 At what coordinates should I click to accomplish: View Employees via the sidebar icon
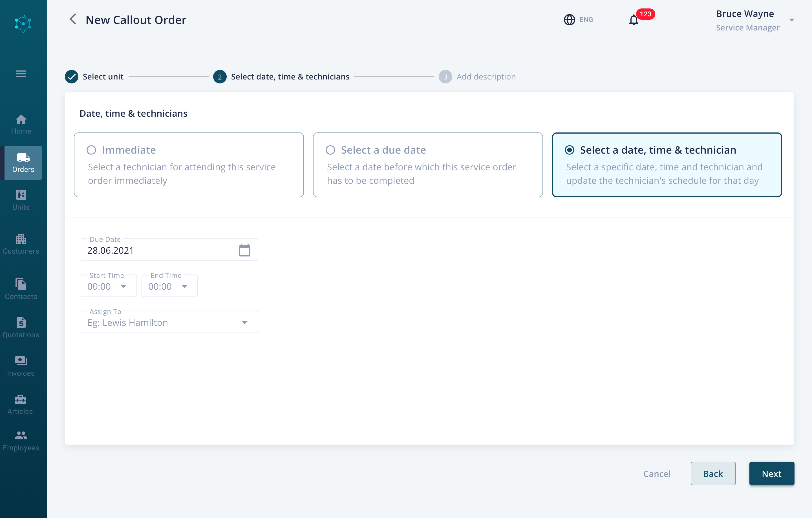coord(21,440)
